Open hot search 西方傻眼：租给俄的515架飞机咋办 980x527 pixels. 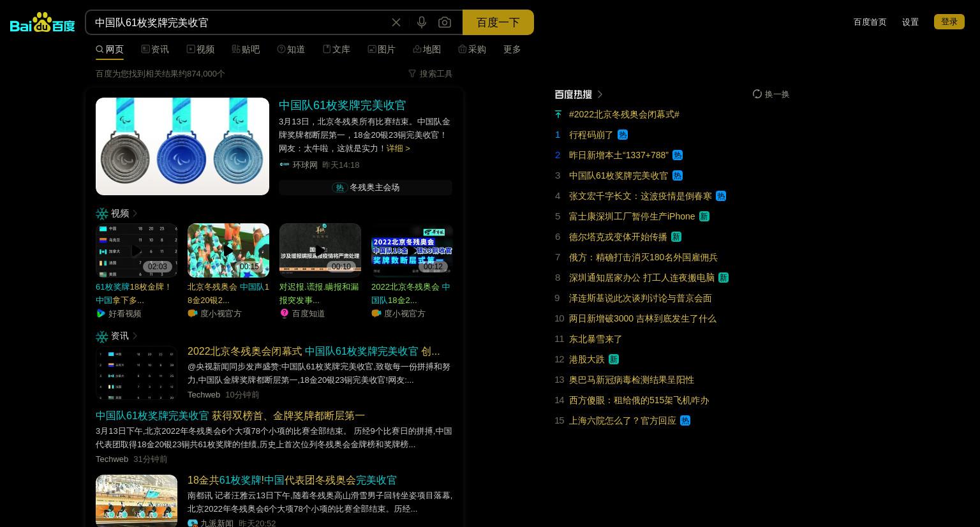point(639,400)
